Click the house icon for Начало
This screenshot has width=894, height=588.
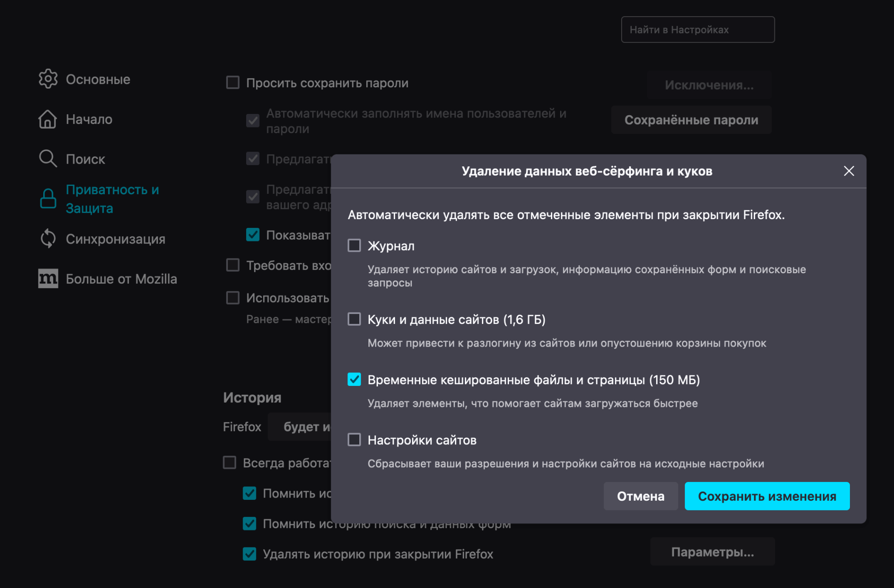48,119
